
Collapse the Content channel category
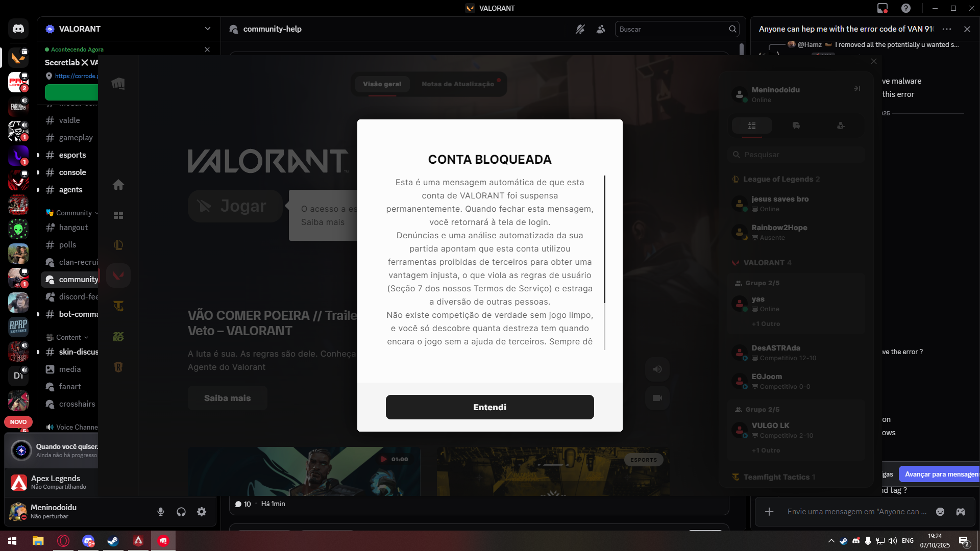point(68,337)
